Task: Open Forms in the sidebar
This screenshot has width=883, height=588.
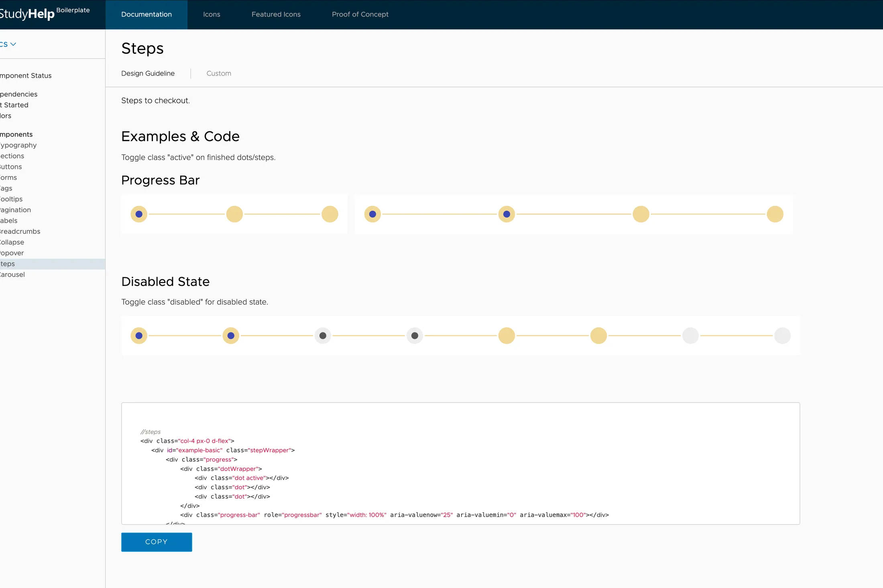Action: 8,178
